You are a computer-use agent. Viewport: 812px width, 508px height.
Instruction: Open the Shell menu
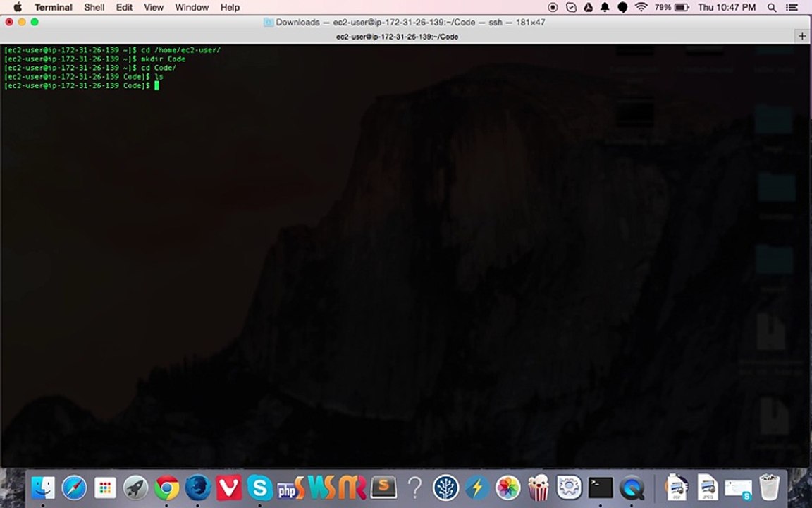[x=94, y=7]
